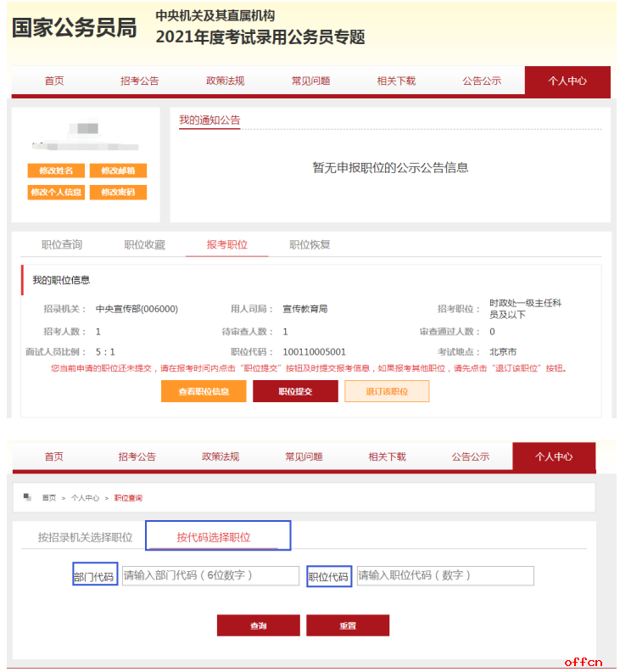This screenshot has height=672, width=620.
Task: Click 退订该职位 to cancel the position
Action: 387,391
